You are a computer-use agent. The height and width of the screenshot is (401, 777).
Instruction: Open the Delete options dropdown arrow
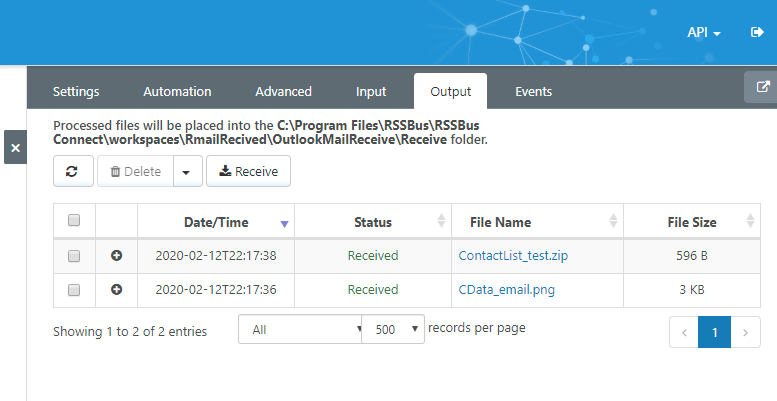click(x=186, y=172)
